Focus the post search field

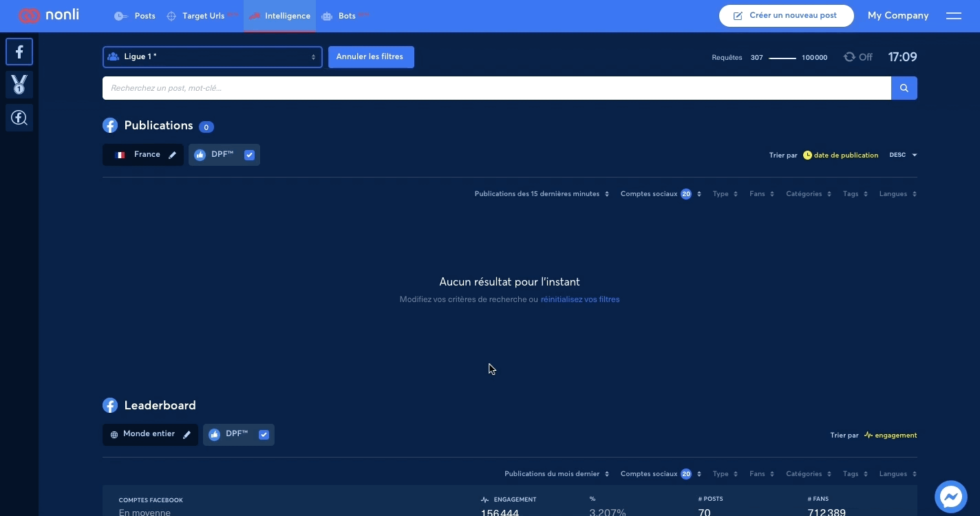point(497,88)
